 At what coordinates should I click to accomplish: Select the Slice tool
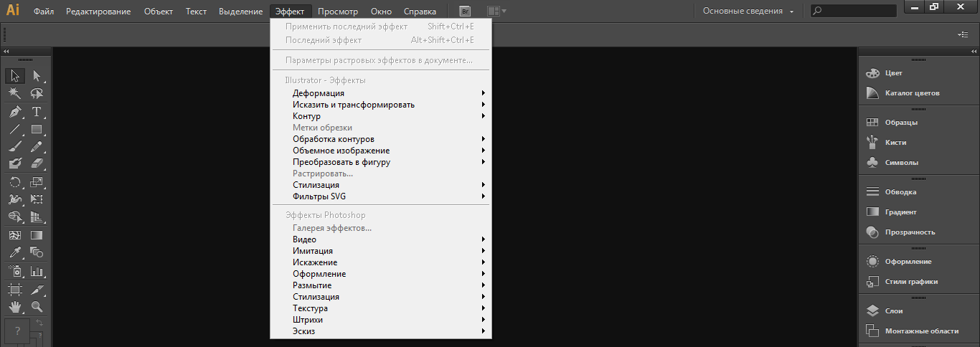[x=37, y=290]
